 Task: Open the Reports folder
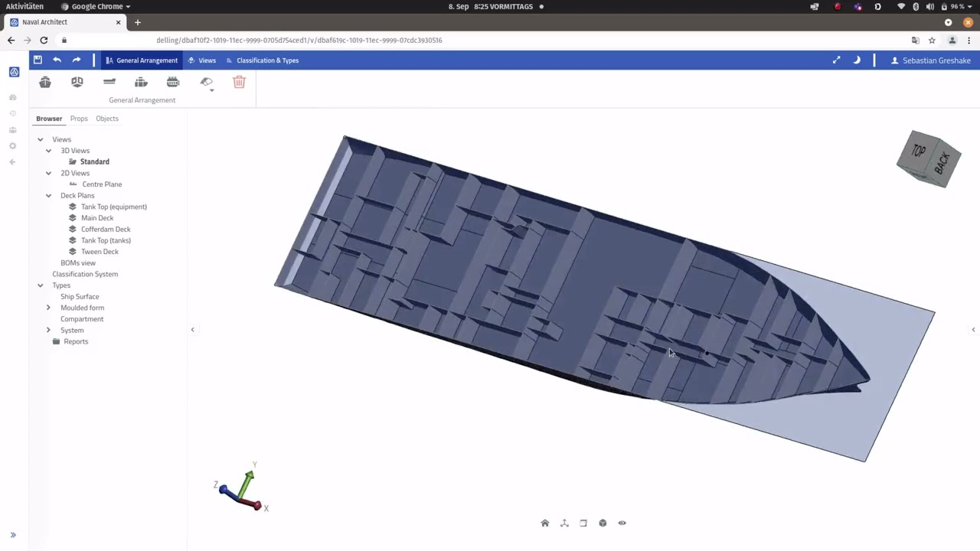(x=76, y=341)
